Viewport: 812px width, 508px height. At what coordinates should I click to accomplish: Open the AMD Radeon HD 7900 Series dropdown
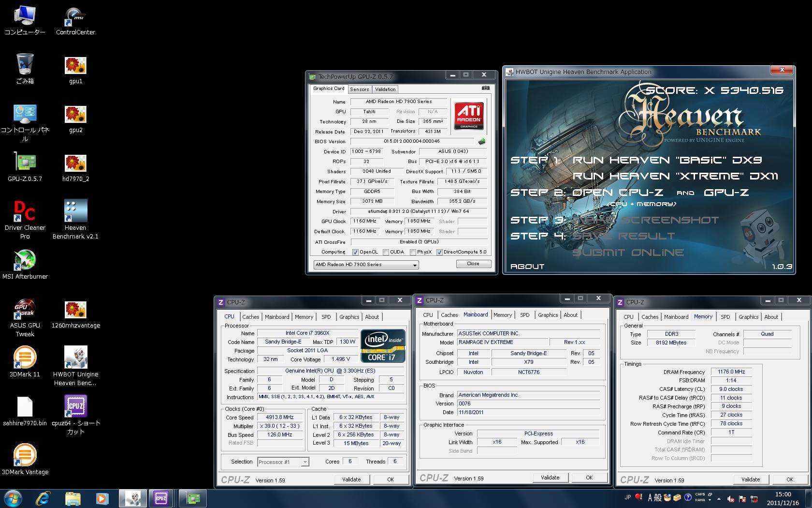click(x=366, y=265)
